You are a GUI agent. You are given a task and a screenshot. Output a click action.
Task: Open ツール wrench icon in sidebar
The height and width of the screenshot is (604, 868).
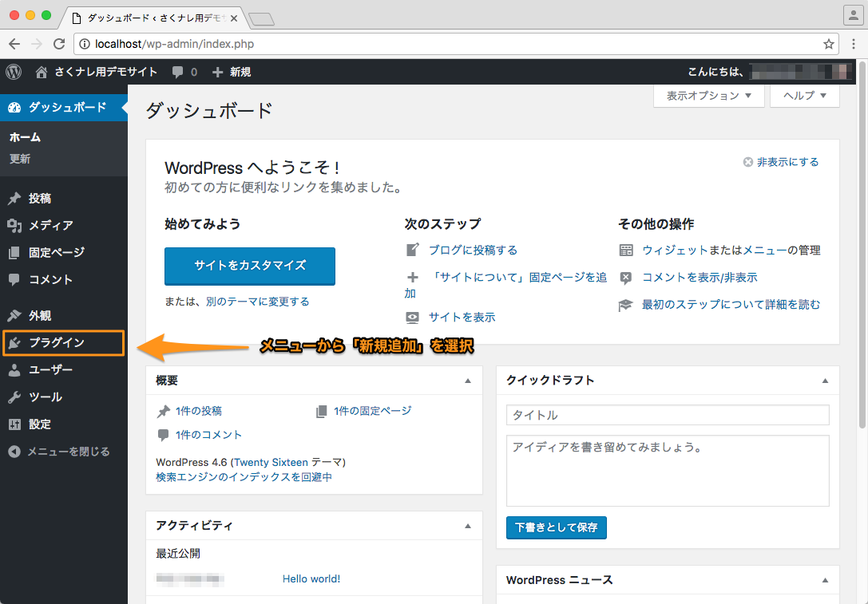[14, 397]
